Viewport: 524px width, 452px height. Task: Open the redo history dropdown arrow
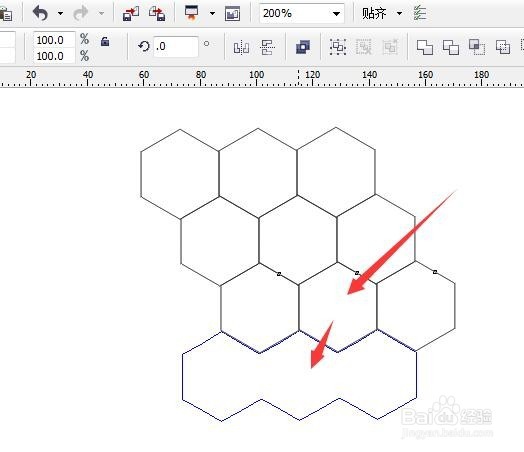click(101, 14)
